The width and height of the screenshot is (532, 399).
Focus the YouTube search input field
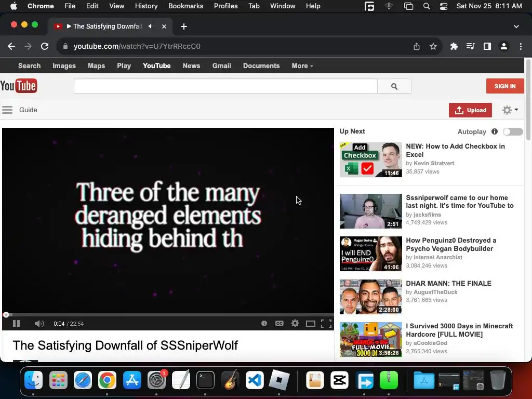pos(225,86)
